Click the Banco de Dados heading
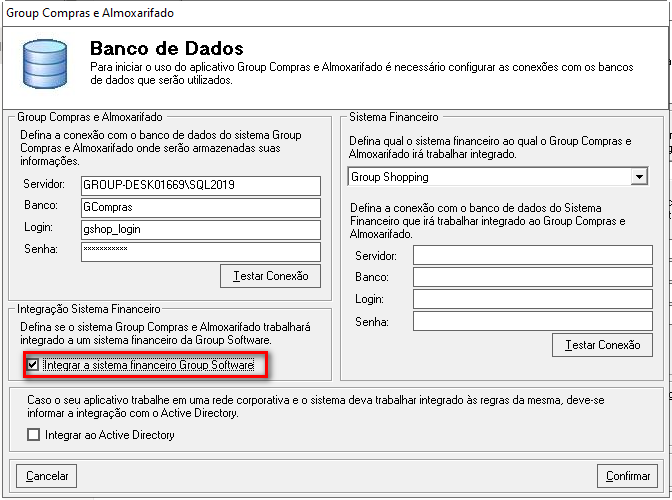Image resolution: width=672 pixels, height=500 pixels. click(167, 48)
